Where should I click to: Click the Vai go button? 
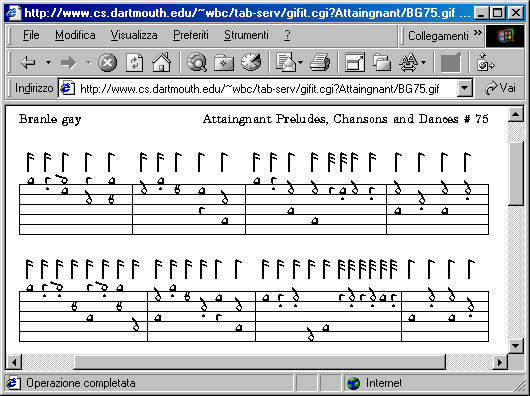point(500,89)
